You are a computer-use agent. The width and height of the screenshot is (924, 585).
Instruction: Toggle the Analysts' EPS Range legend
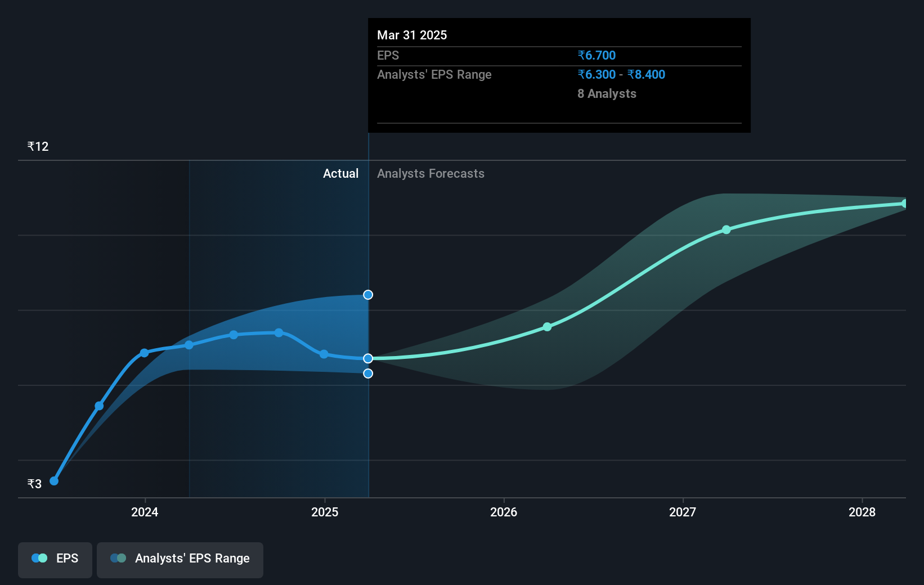tap(180, 560)
